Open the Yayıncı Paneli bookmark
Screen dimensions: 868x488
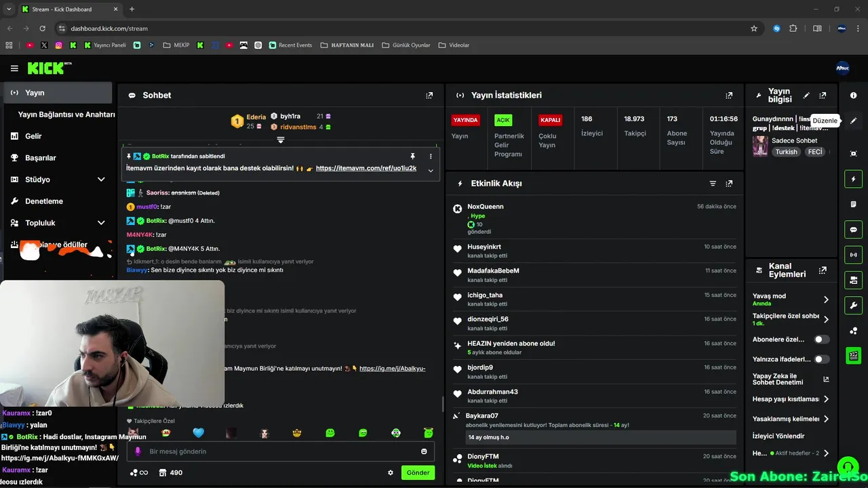(x=105, y=45)
